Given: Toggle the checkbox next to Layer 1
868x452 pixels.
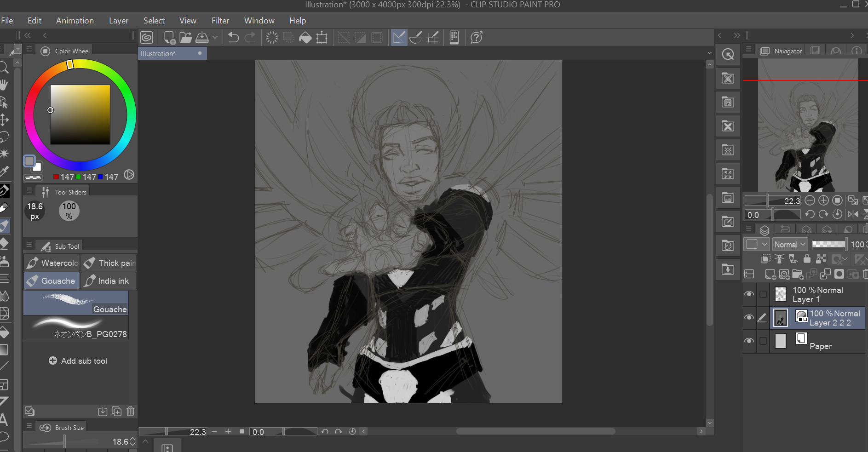Looking at the screenshot, I should [x=763, y=294].
